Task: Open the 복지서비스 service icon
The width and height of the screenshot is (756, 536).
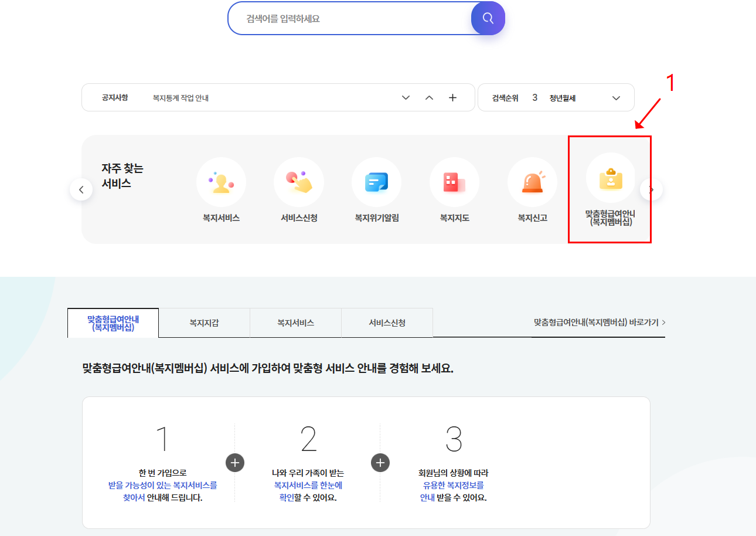Action: tap(221, 191)
